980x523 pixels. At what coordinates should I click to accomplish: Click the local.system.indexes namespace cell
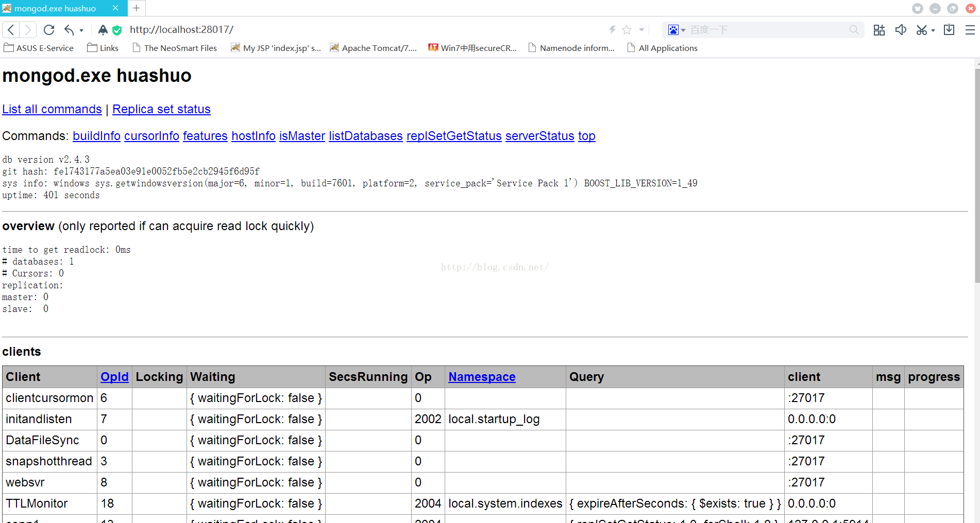point(505,503)
